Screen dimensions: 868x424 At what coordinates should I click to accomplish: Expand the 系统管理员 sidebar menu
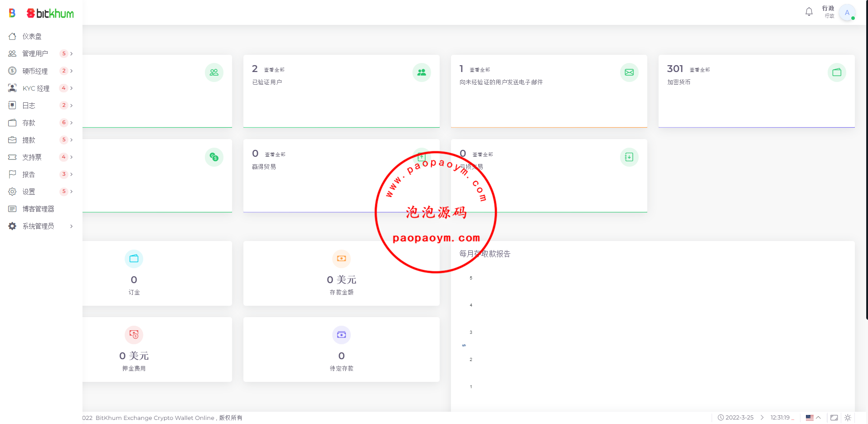pyautogui.click(x=40, y=226)
